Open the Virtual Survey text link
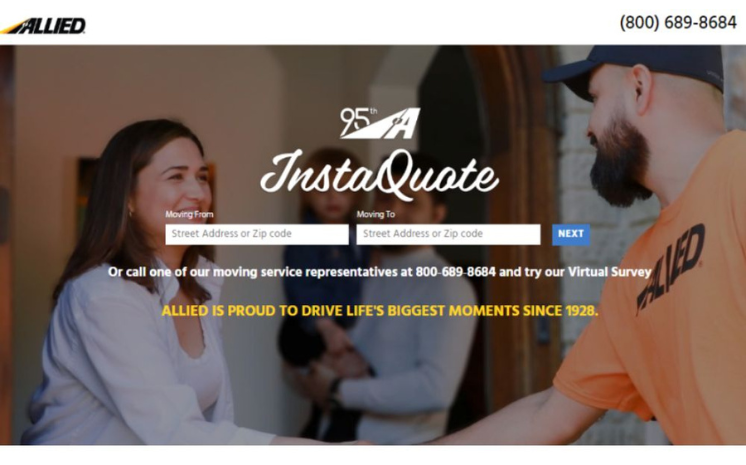The height and width of the screenshot is (465, 746). click(609, 272)
